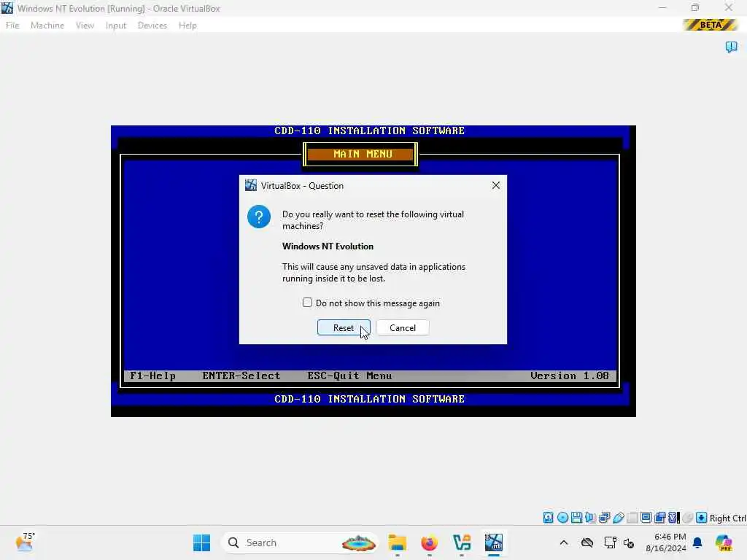The height and width of the screenshot is (560, 747).
Task: Click the virtualization CPU status icon
Action: tap(673, 518)
